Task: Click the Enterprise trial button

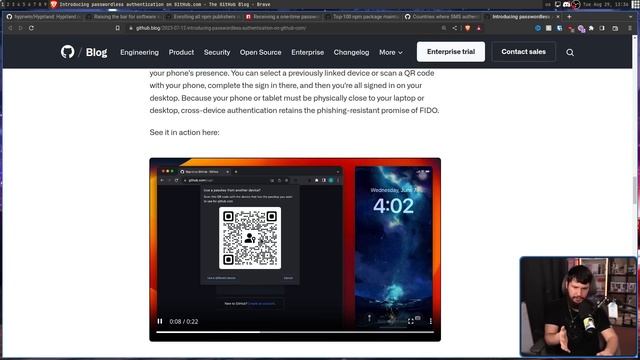Action: tap(451, 52)
